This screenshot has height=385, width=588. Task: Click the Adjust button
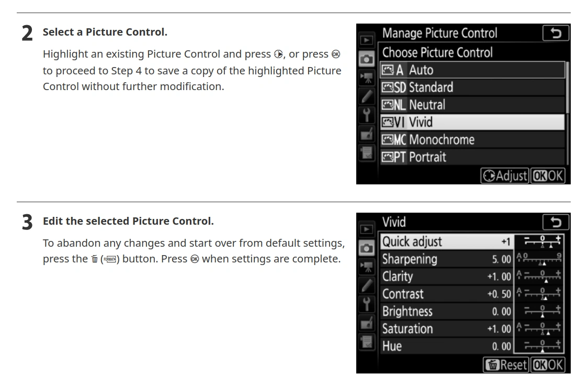tap(505, 176)
